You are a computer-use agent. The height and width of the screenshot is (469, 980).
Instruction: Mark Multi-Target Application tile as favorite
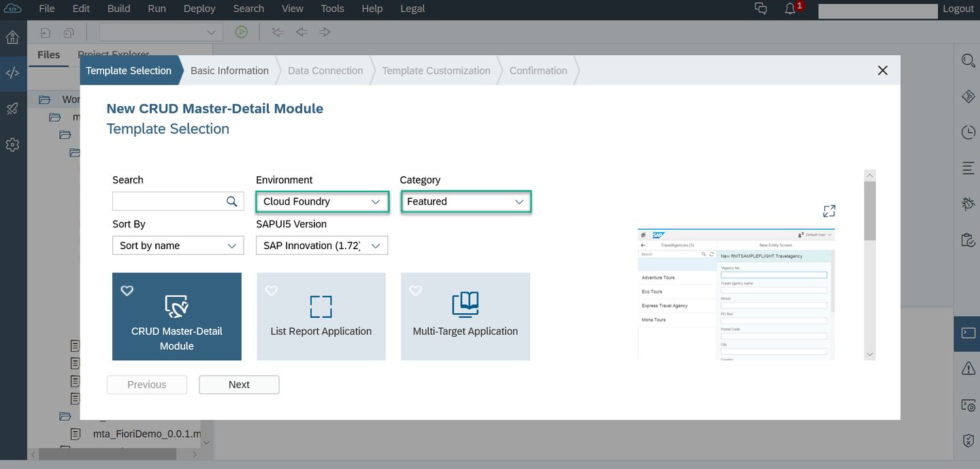416,291
